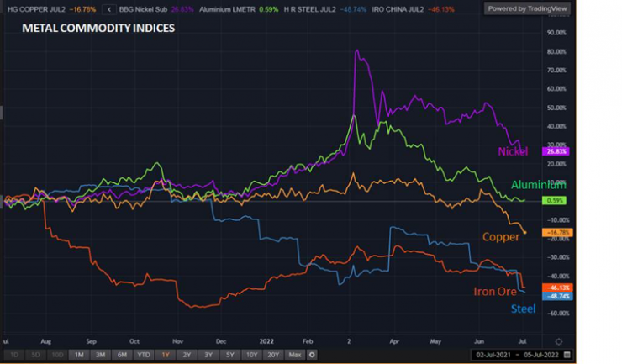Viewport: 622px width, 364px height.
Task: Set chart range to Max
Action: 294,355
